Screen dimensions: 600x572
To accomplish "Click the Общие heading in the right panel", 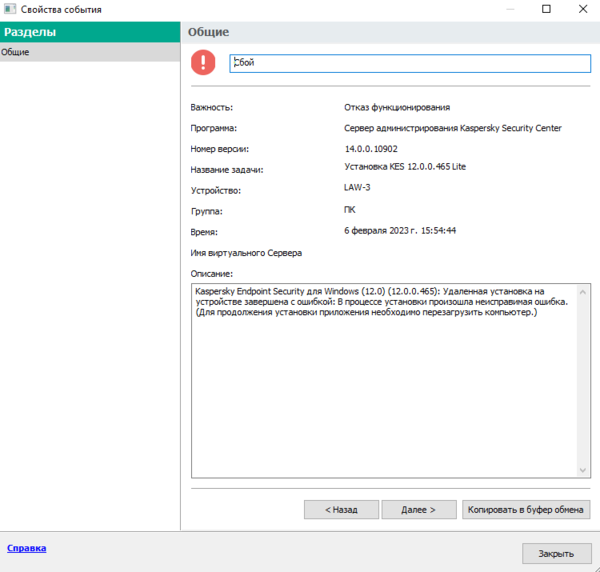I will pyautogui.click(x=209, y=32).
